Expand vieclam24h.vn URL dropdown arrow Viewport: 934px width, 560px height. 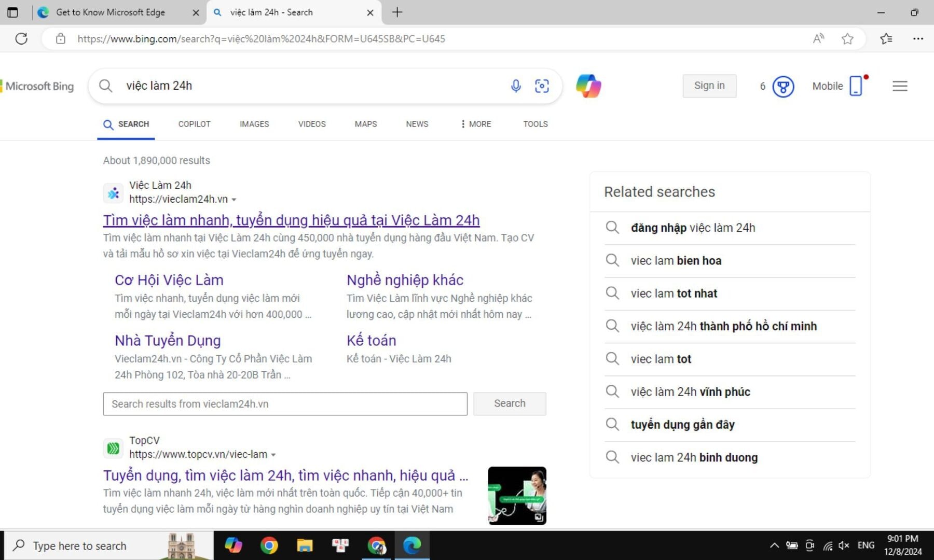pyautogui.click(x=234, y=200)
